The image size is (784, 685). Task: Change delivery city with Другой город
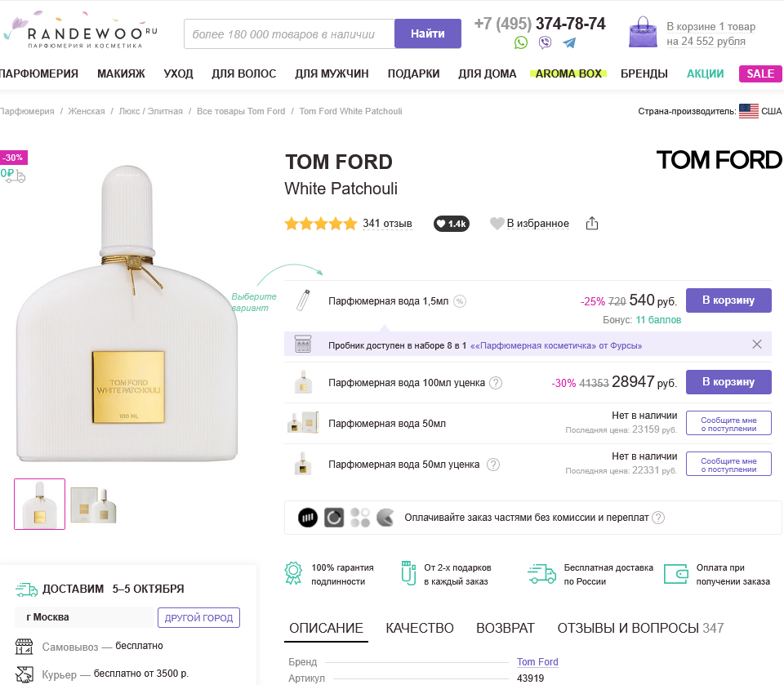[199, 617]
